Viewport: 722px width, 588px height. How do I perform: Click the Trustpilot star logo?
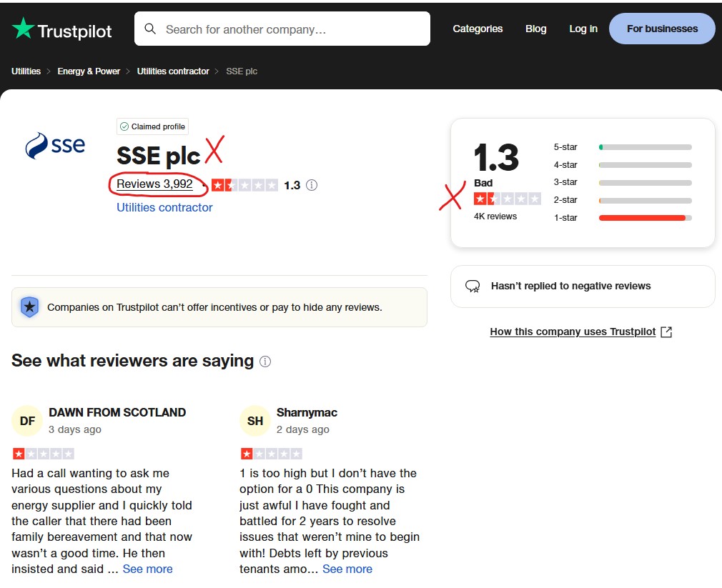pyautogui.click(x=23, y=29)
